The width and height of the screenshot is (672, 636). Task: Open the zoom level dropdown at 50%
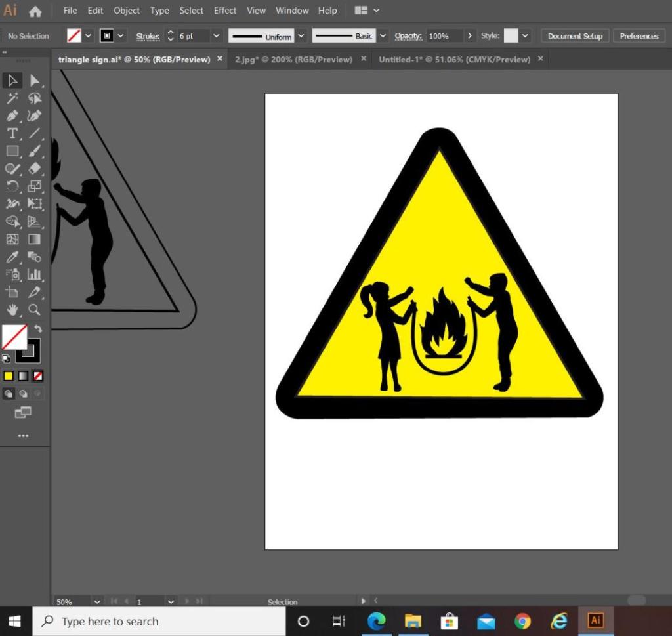point(97,601)
